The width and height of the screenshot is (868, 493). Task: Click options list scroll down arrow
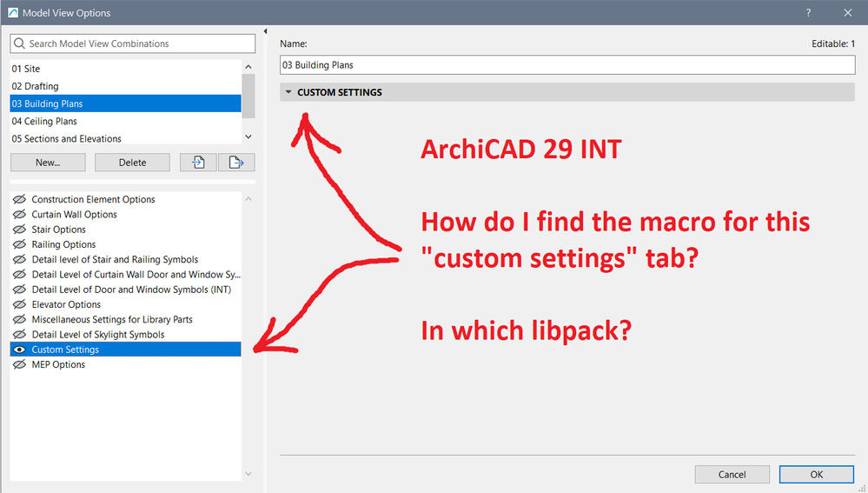click(248, 474)
